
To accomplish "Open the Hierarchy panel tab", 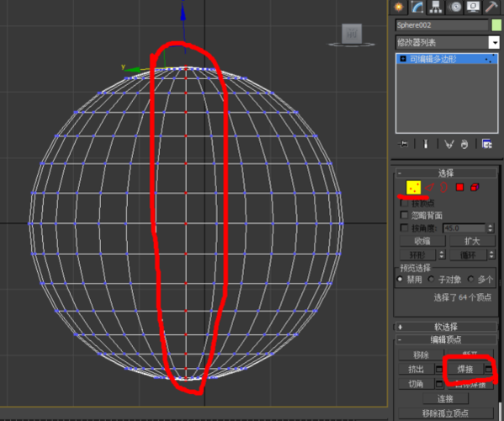I will click(x=436, y=7).
